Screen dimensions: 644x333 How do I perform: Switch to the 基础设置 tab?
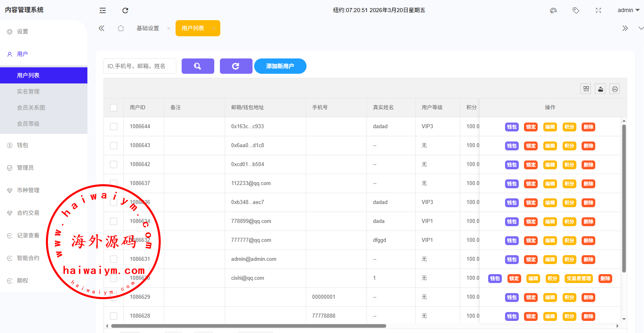(148, 28)
